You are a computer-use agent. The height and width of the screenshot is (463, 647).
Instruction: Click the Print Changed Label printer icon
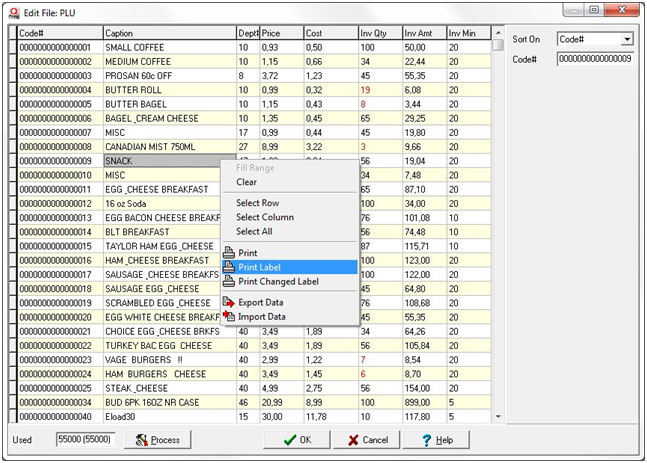pyautogui.click(x=229, y=281)
